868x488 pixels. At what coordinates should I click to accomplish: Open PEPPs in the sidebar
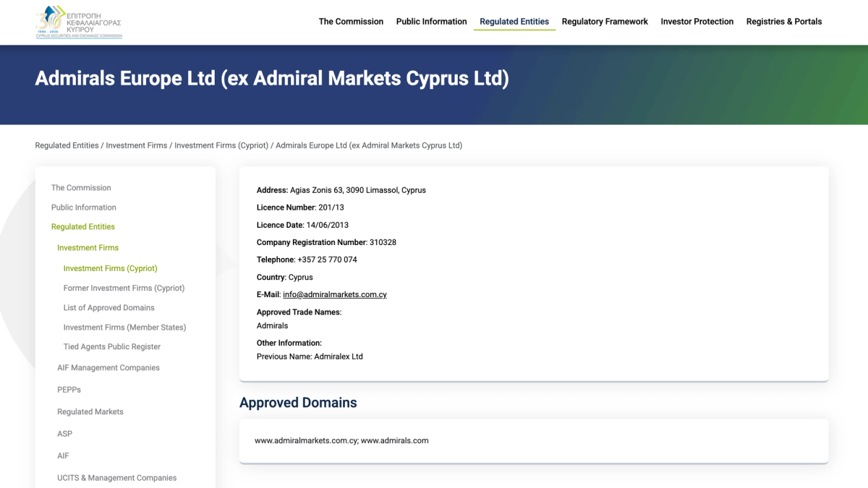click(69, 390)
